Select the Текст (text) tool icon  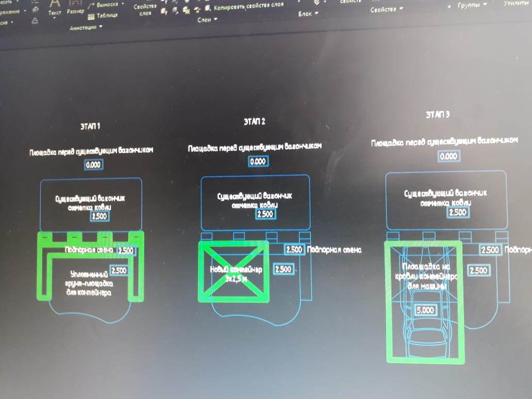pos(55,4)
